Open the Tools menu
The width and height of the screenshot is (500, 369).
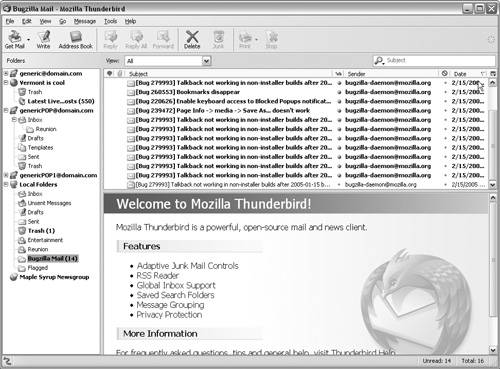[x=110, y=21]
